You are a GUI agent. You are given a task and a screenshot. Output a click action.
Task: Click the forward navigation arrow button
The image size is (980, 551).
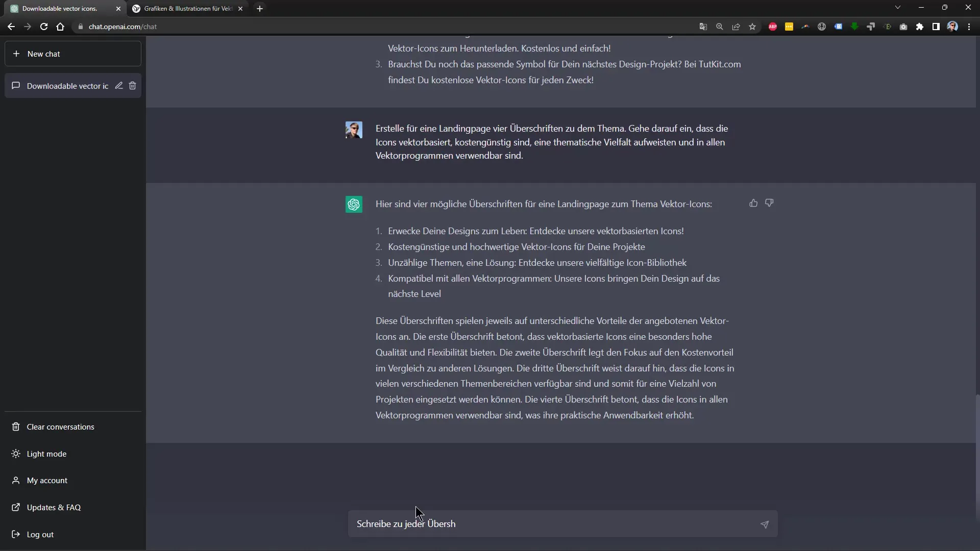coord(27,26)
